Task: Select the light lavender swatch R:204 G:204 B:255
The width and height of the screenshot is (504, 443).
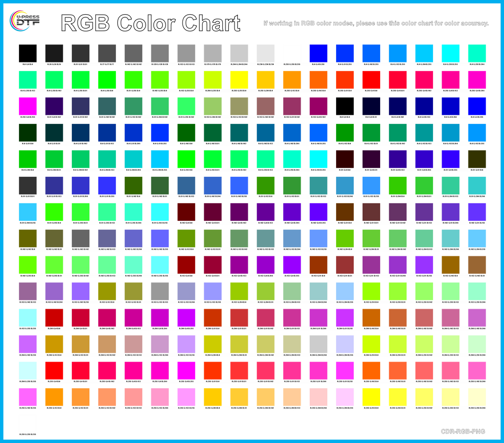Action: [x=345, y=343]
